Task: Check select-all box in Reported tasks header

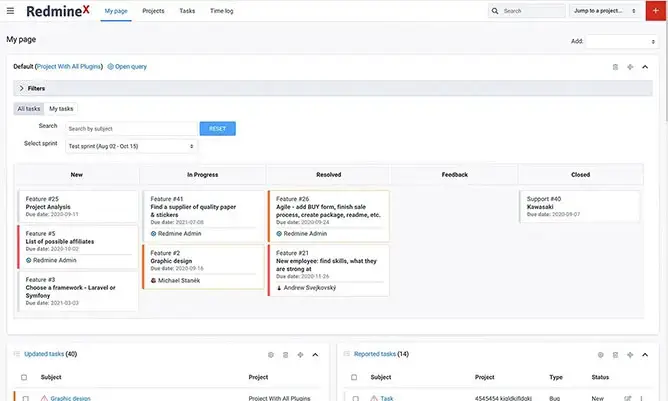Action: [354, 377]
